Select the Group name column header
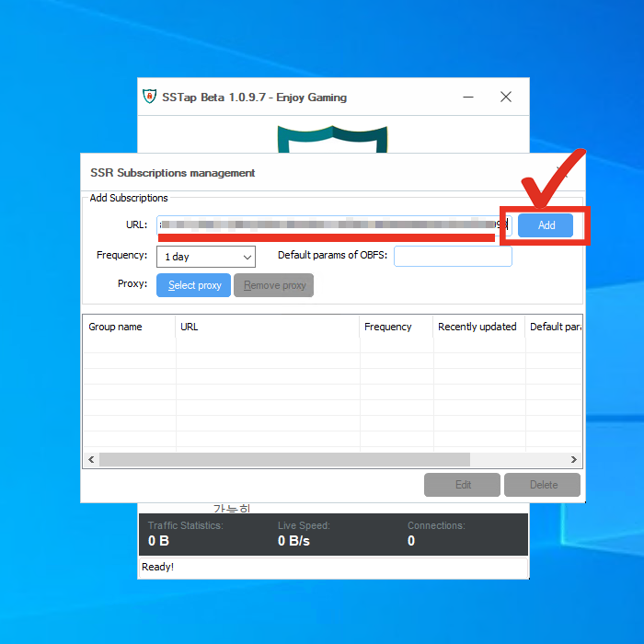The image size is (644, 644). [129, 327]
